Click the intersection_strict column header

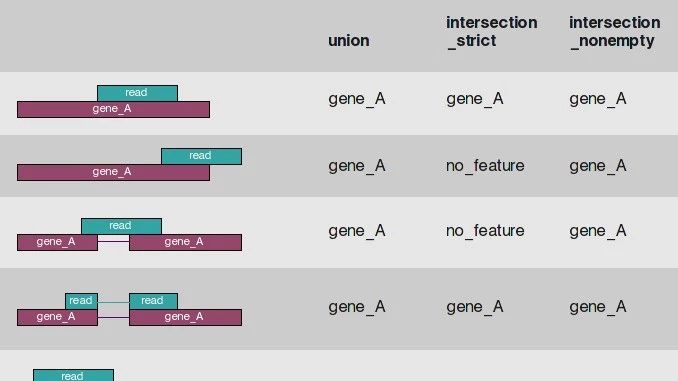click(492, 32)
